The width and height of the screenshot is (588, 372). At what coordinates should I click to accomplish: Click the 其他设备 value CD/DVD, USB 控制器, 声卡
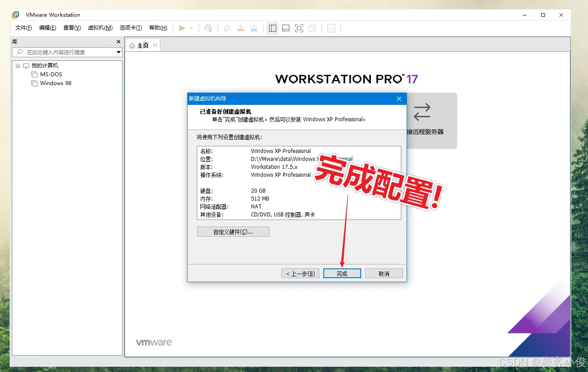coord(283,215)
